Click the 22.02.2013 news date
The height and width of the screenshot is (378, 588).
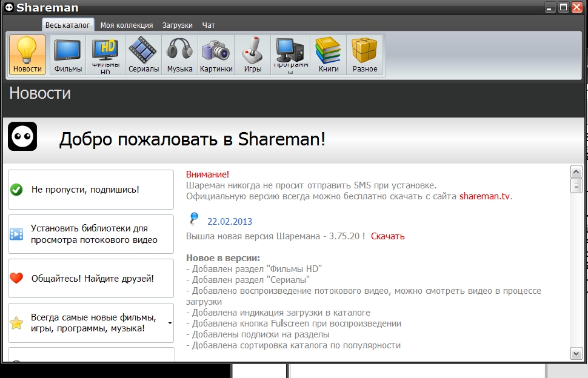pos(230,221)
